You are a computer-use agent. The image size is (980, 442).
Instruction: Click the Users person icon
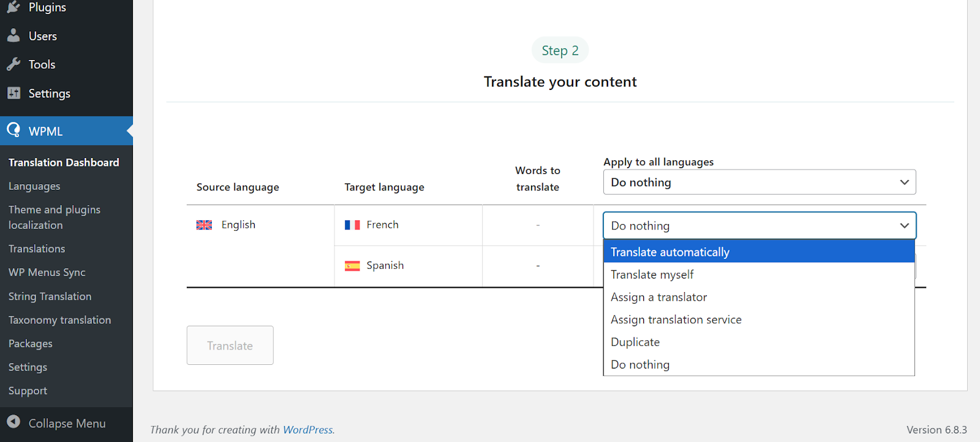click(x=13, y=36)
